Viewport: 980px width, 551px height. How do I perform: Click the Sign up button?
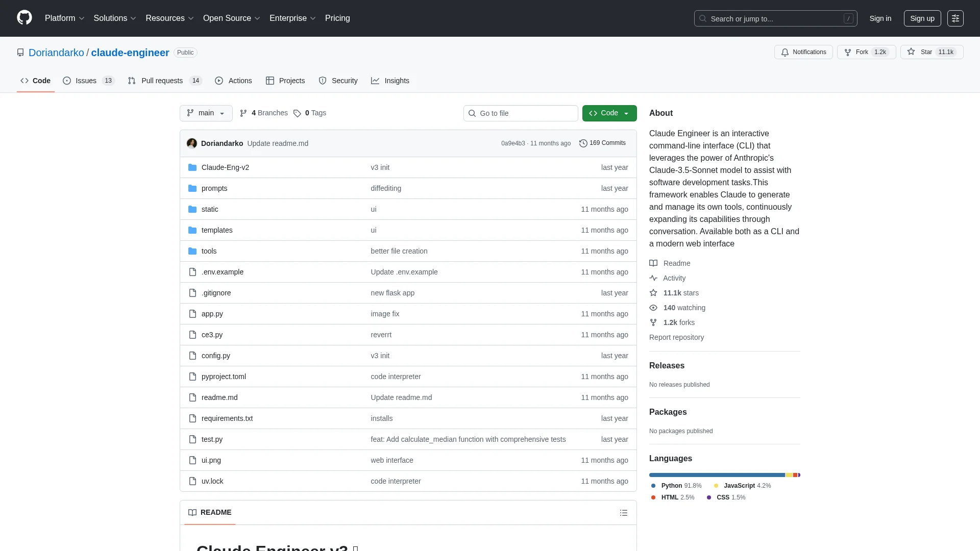922,18
